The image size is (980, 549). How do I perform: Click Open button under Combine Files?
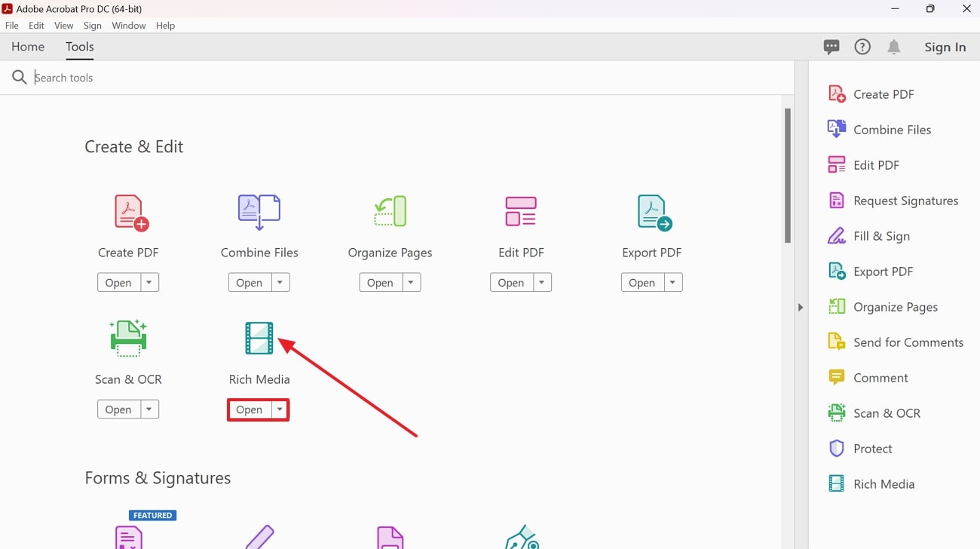250,283
